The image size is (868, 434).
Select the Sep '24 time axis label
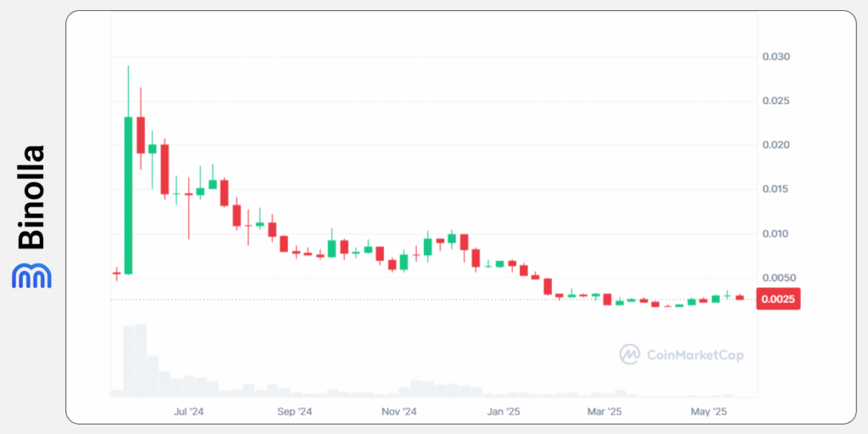[x=295, y=412]
